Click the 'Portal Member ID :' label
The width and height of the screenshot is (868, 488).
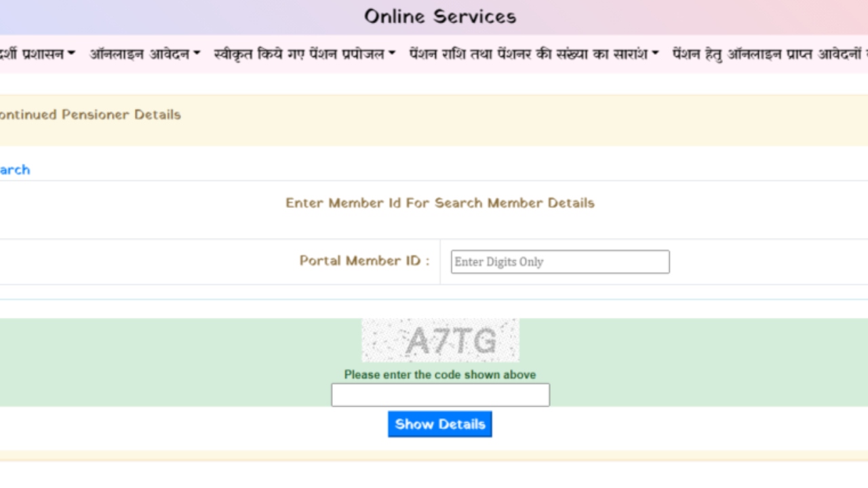365,261
